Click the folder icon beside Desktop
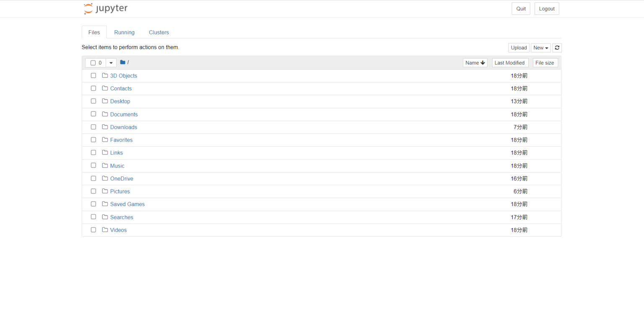Screen dimensions: 644x315 tap(105, 101)
